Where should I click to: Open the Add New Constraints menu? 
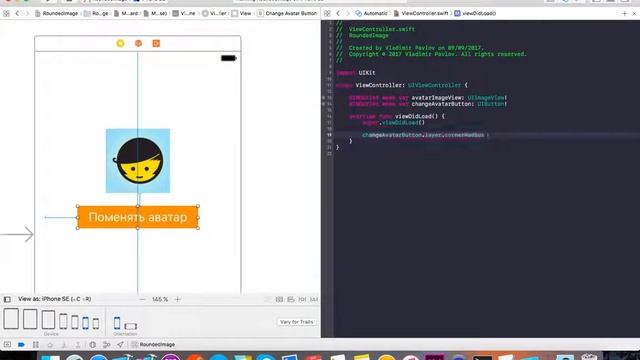pos(302,299)
